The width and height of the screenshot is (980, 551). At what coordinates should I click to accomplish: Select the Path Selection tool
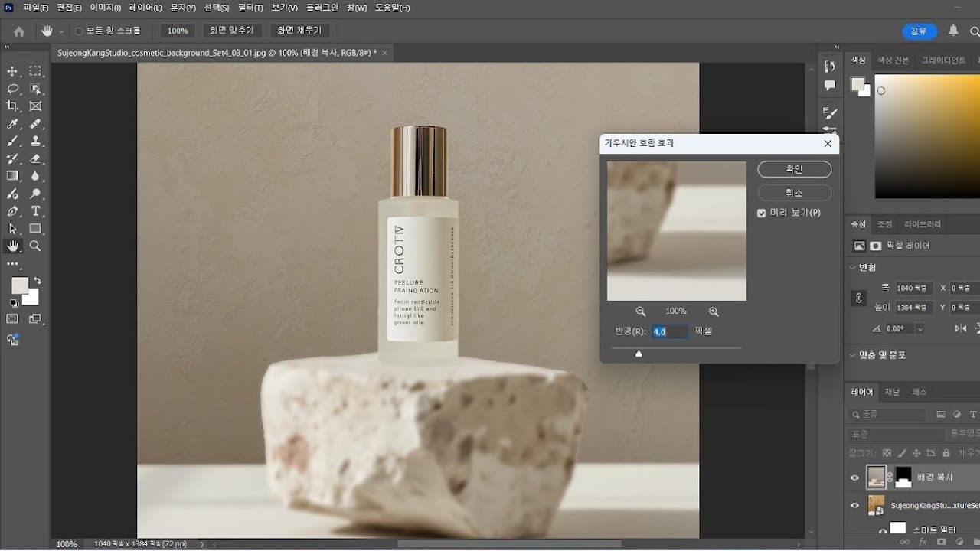point(12,229)
